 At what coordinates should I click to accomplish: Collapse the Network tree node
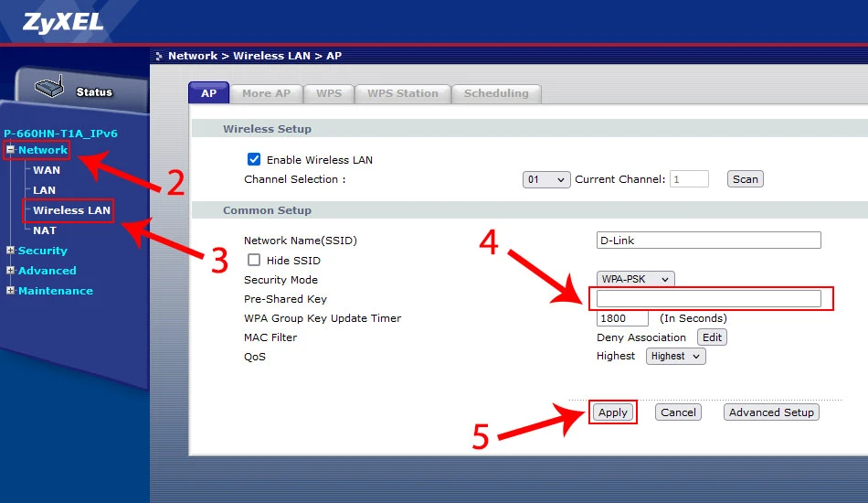(x=10, y=150)
